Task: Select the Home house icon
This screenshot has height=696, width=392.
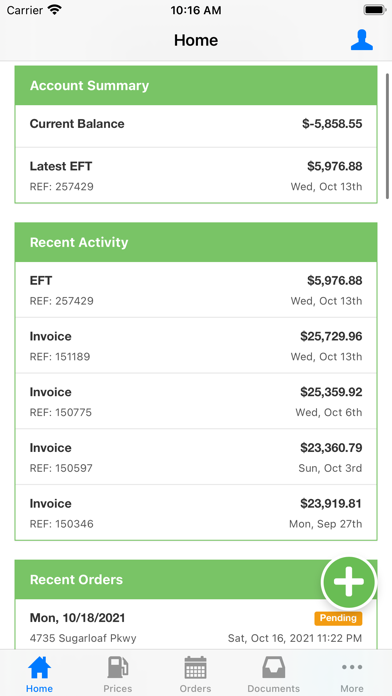Action: [39, 667]
